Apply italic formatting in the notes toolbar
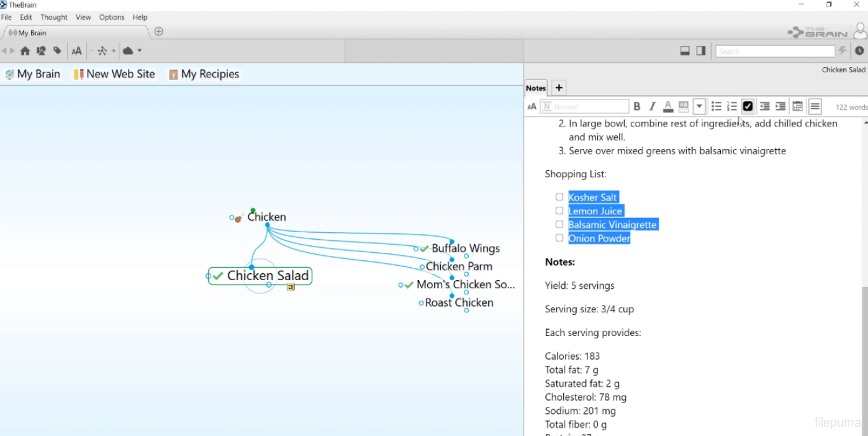 click(x=652, y=107)
